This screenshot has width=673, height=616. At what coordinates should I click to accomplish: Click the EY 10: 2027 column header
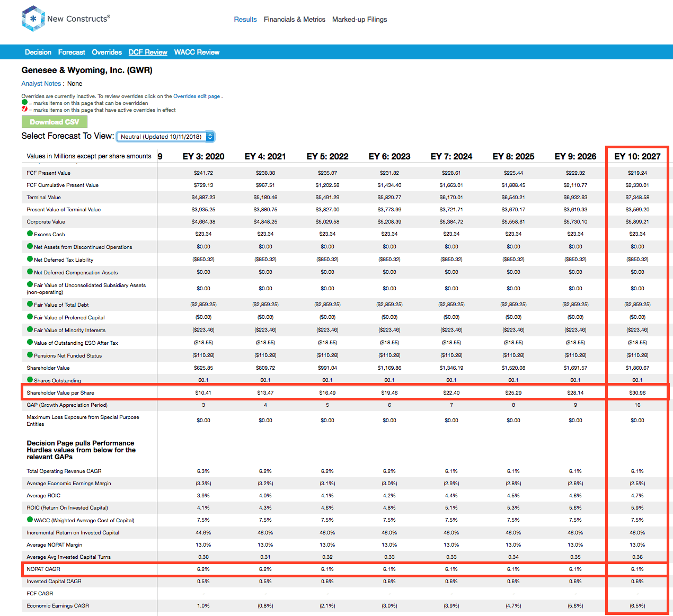tap(637, 156)
